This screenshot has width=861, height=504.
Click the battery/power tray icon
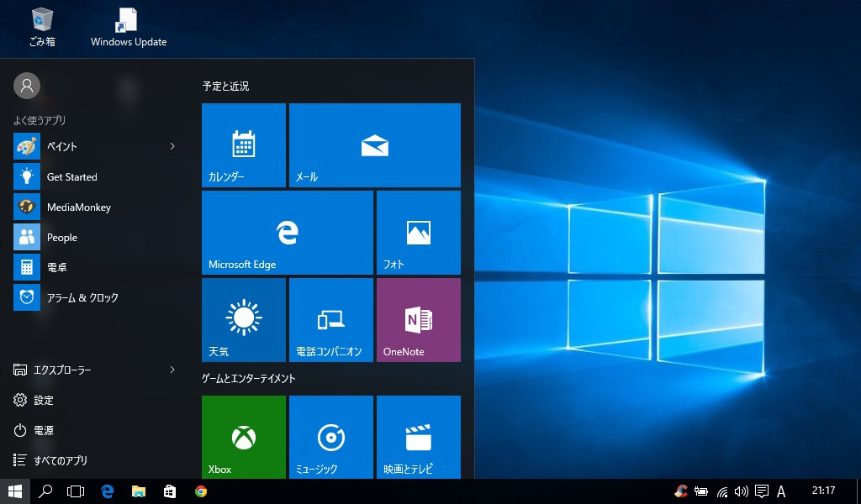click(x=701, y=492)
